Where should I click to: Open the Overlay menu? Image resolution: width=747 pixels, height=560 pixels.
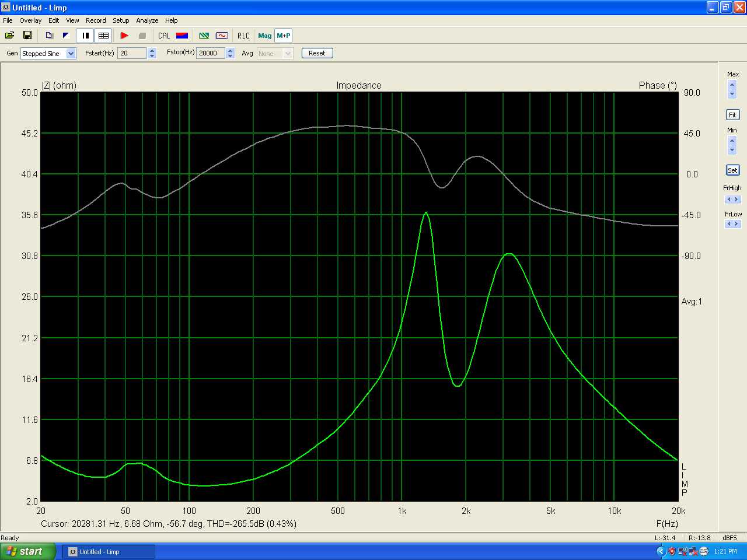point(30,20)
